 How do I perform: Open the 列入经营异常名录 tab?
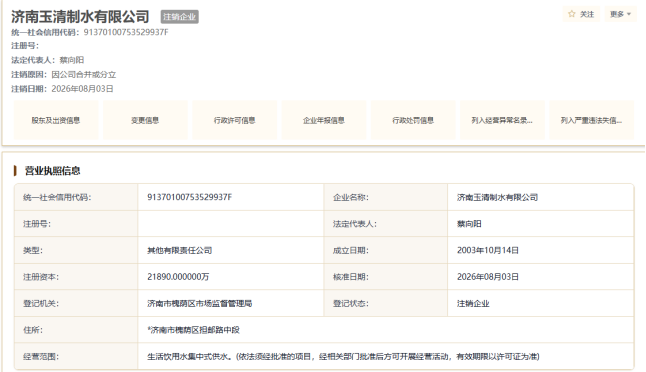(x=502, y=120)
